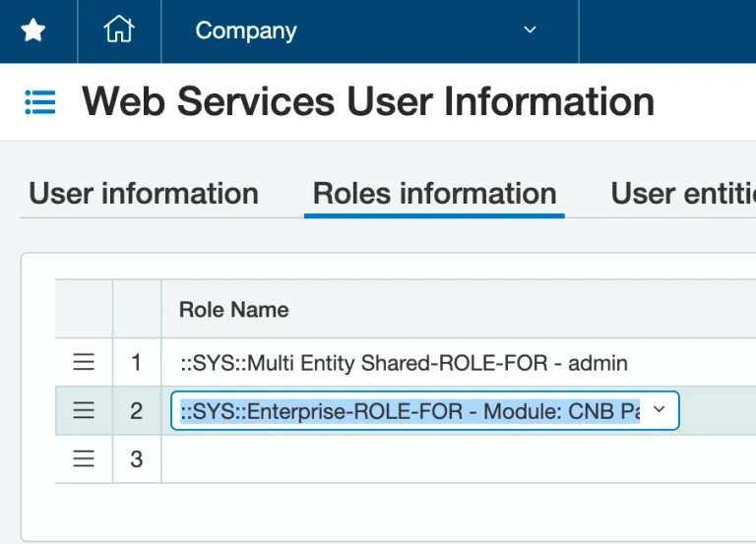Click the Role Name column header
Image resolution: width=756 pixels, height=544 pixels.
(x=234, y=309)
